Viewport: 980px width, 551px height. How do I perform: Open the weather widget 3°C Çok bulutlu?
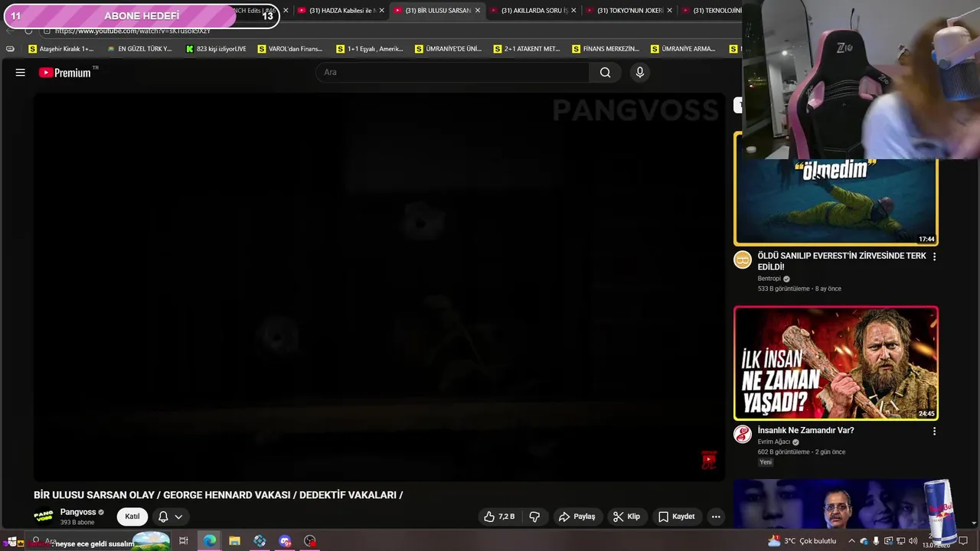802,541
